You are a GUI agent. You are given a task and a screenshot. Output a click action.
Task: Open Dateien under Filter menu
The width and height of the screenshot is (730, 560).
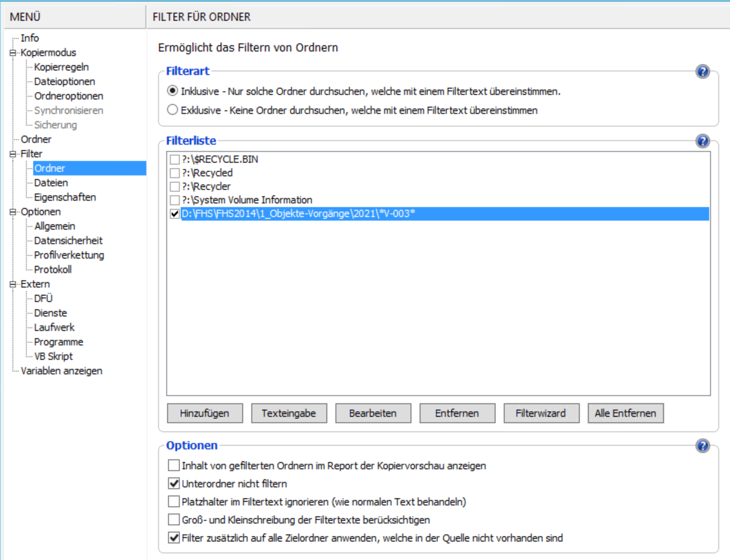click(51, 183)
